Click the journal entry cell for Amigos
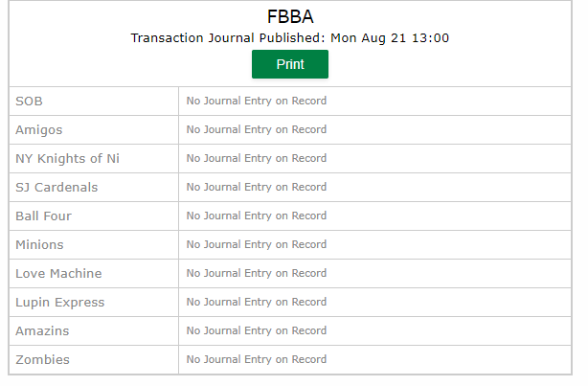Image resolution: width=588 pixels, height=386 pixels. pyautogui.click(x=375, y=130)
